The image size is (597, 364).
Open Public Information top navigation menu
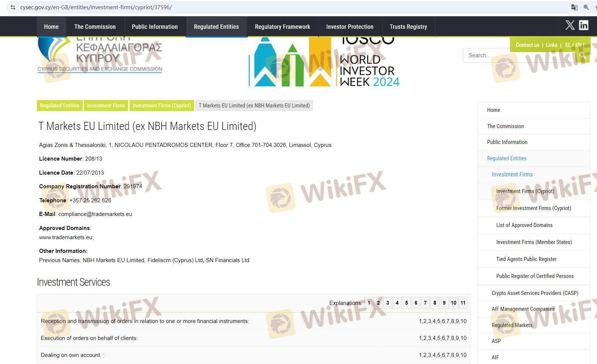click(155, 27)
